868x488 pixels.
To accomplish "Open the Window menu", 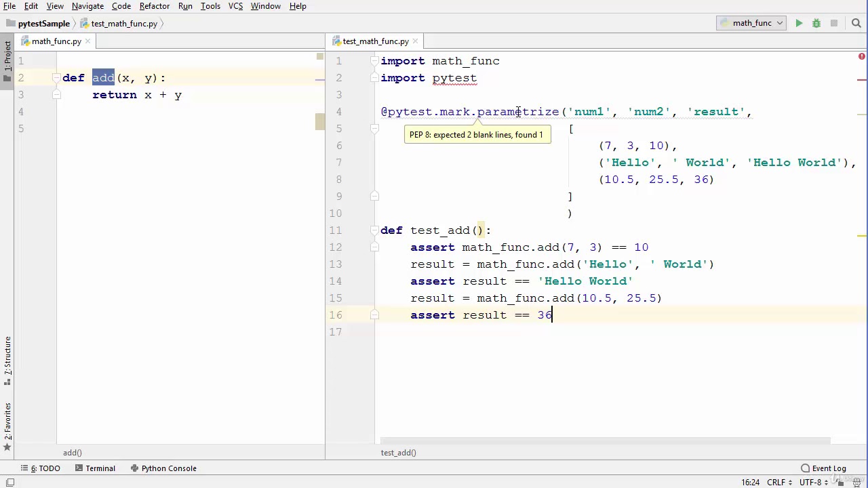I will 265,6.
